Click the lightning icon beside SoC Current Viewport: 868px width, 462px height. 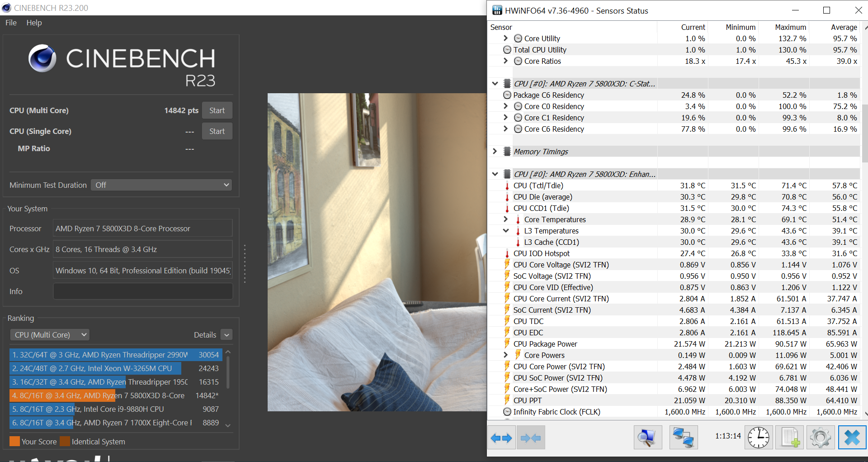coord(507,310)
